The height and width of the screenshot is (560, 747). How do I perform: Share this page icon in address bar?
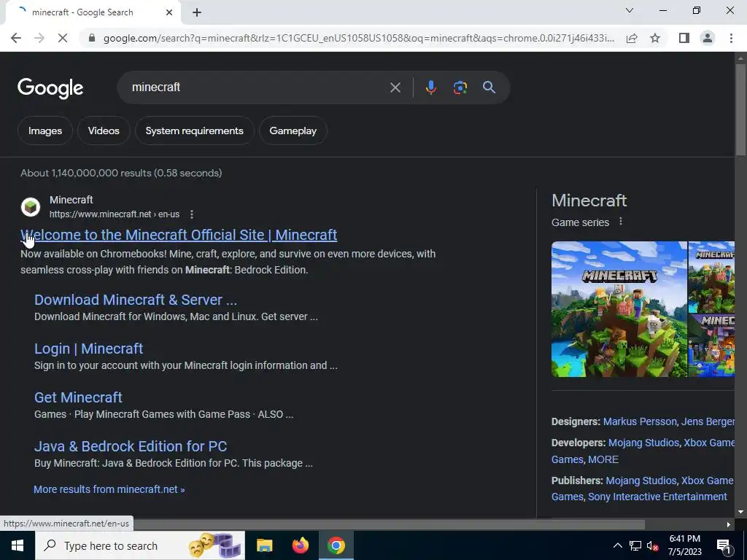tap(632, 38)
